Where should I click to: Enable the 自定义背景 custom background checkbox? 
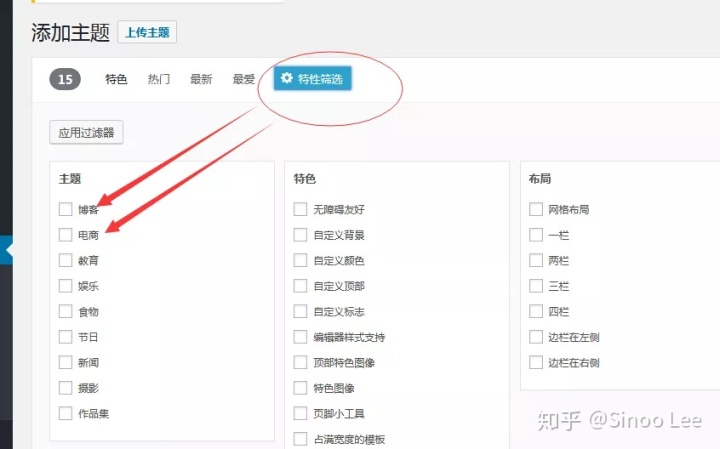pos(300,235)
